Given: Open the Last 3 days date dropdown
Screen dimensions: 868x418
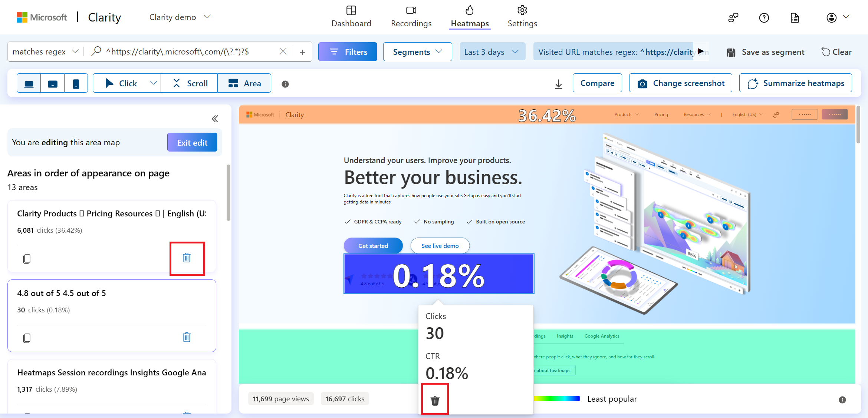Looking at the screenshot, I should [x=492, y=52].
